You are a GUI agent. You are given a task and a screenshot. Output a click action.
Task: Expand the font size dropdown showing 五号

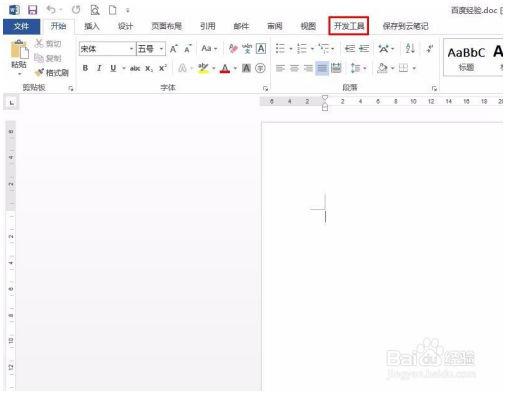click(x=151, y=49)
